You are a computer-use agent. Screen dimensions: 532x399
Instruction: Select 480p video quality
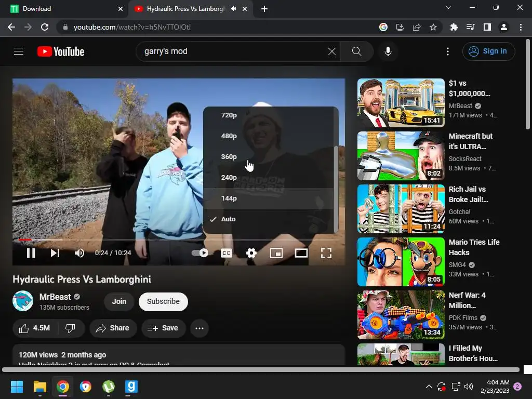[269, 136]
